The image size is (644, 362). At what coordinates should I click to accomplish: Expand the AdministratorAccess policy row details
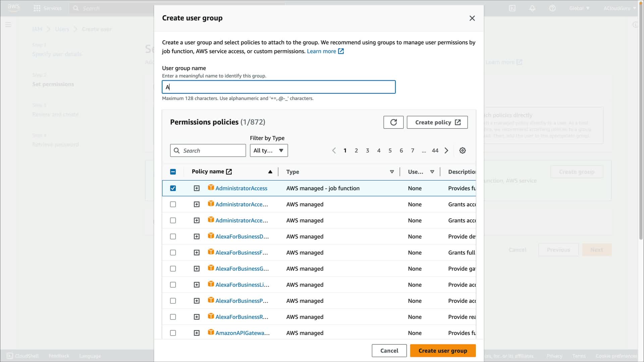coord(197,188)
